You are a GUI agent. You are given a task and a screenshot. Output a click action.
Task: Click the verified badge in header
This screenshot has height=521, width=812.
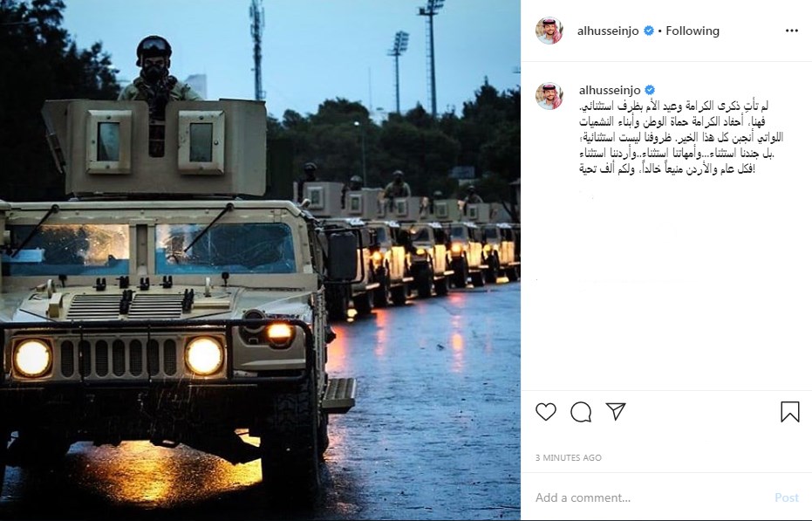(648, 31)
